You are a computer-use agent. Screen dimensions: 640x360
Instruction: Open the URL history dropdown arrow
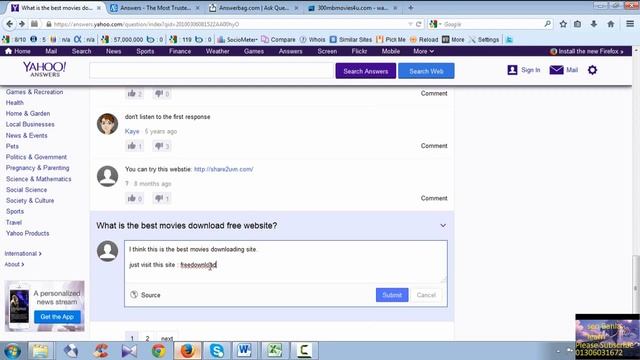coord(410,24)
